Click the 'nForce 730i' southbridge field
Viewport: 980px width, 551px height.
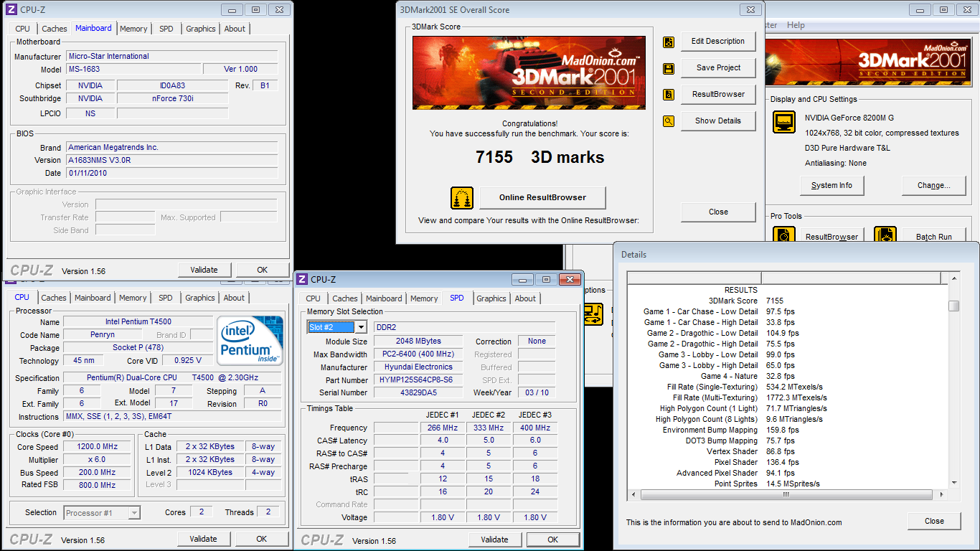pos(172,99)
